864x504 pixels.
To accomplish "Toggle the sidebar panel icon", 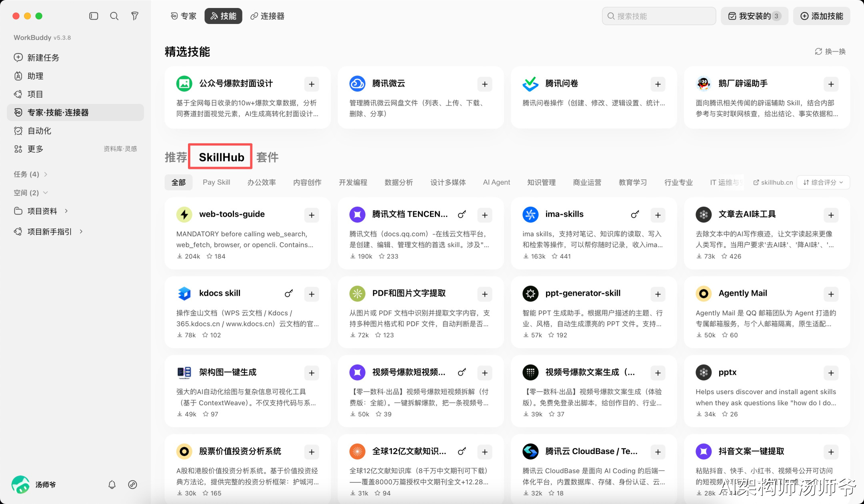I will (x=94, y=16).
